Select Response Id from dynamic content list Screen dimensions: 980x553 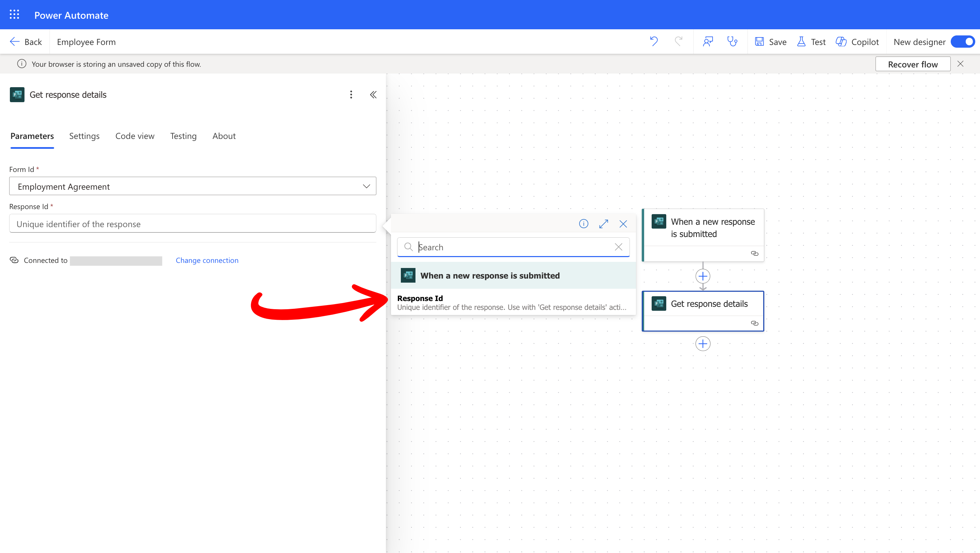click(x=420, y=298)
